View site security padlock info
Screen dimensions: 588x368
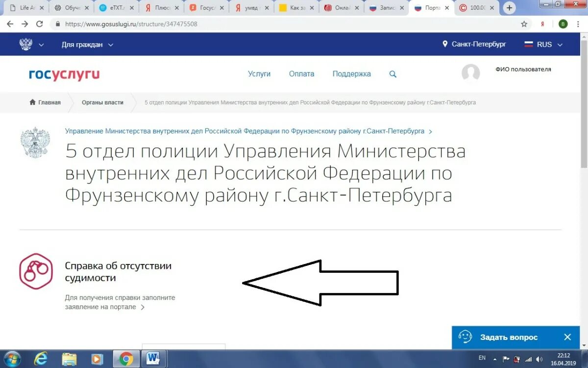point(58,24)
